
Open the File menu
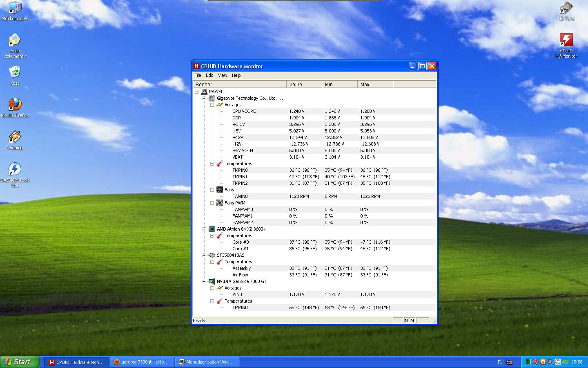pos(198,75)
